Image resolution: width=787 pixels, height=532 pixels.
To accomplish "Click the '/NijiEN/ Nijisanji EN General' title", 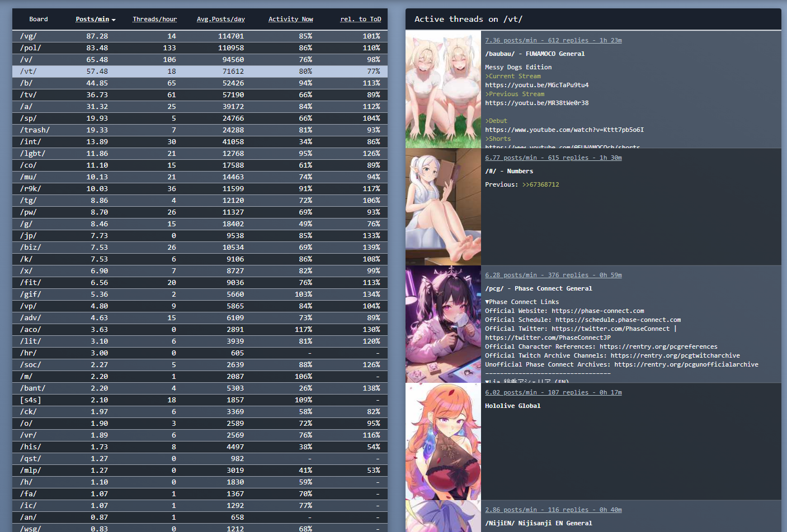I will click(539, 523).
